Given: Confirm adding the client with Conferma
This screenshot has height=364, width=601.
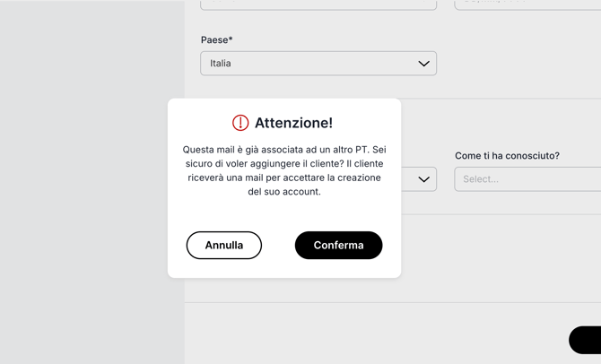Looking at the screenshot, I should click(338, 246).
